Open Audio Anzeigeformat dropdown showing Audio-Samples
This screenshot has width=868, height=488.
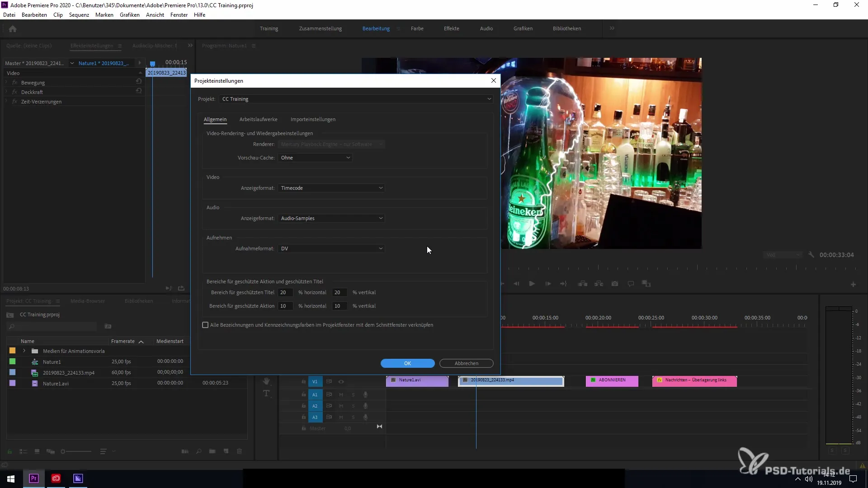pos(331,218)
